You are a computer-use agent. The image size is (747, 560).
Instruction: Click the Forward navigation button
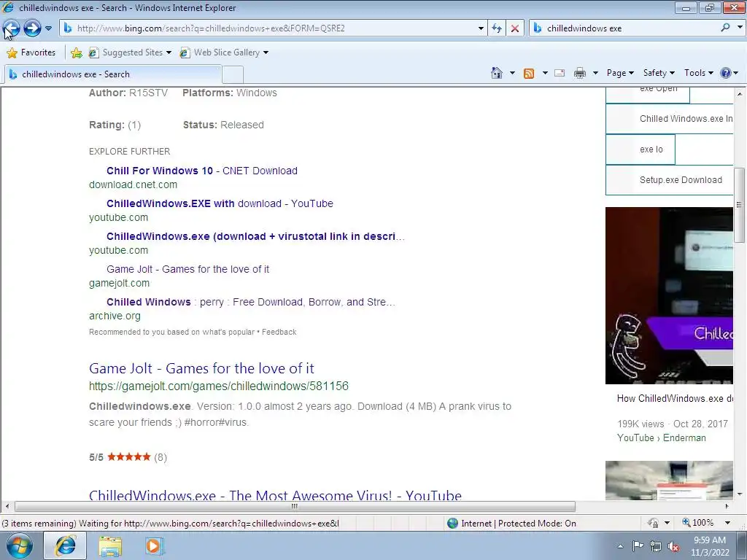32,28
